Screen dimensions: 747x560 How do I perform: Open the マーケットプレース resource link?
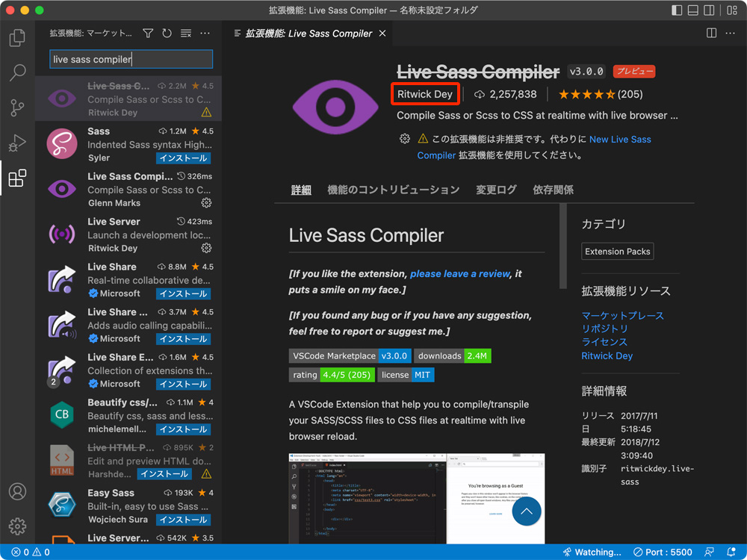point(622,316)
